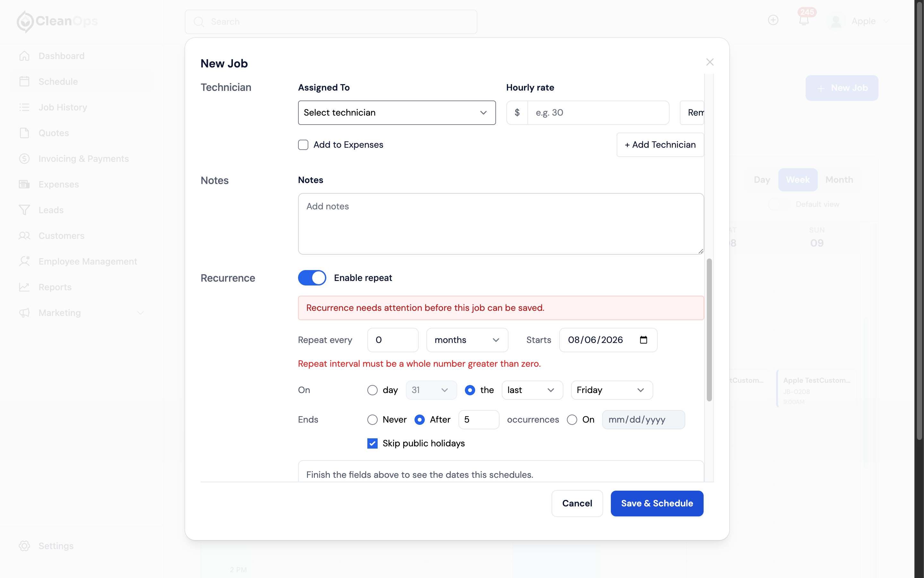
Task: Click the Repeat every number field
Action: 392,340
